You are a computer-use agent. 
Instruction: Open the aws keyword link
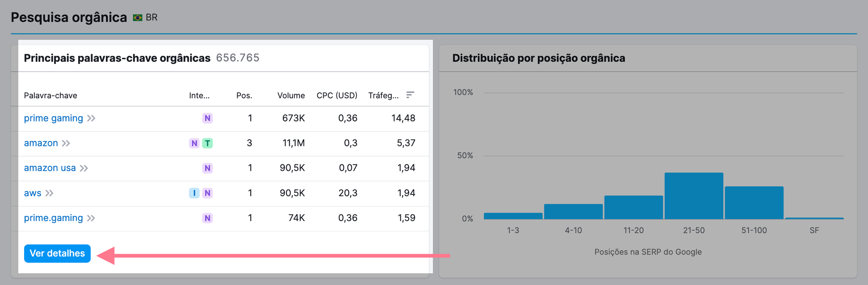[33, 193]
